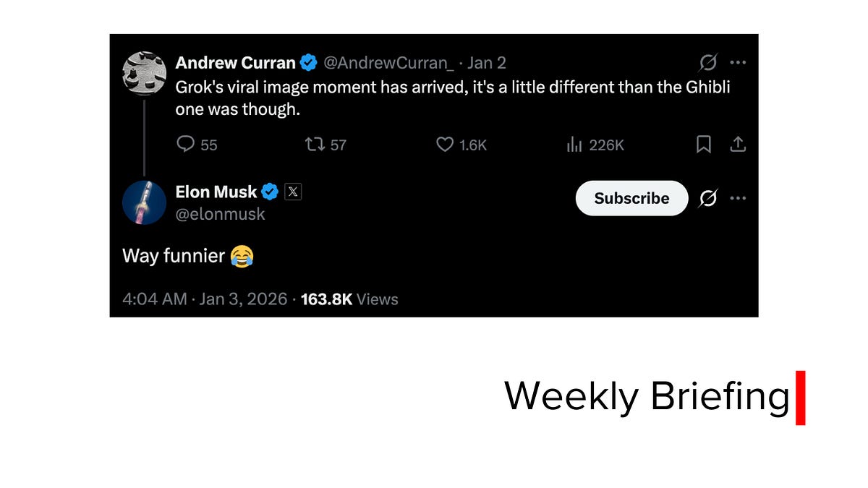Click the Elon Musk display name
The height and width of the screenshot is (488, 868).
(216, 192)
